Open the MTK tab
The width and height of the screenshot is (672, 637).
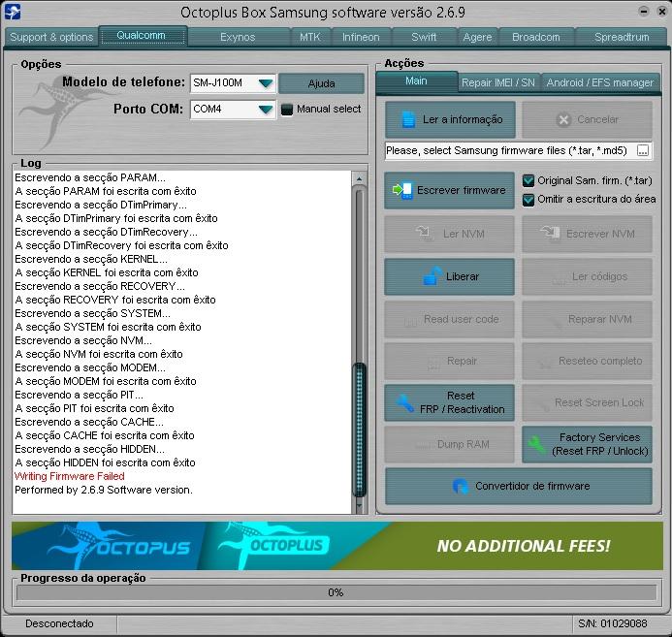[310, 37]
